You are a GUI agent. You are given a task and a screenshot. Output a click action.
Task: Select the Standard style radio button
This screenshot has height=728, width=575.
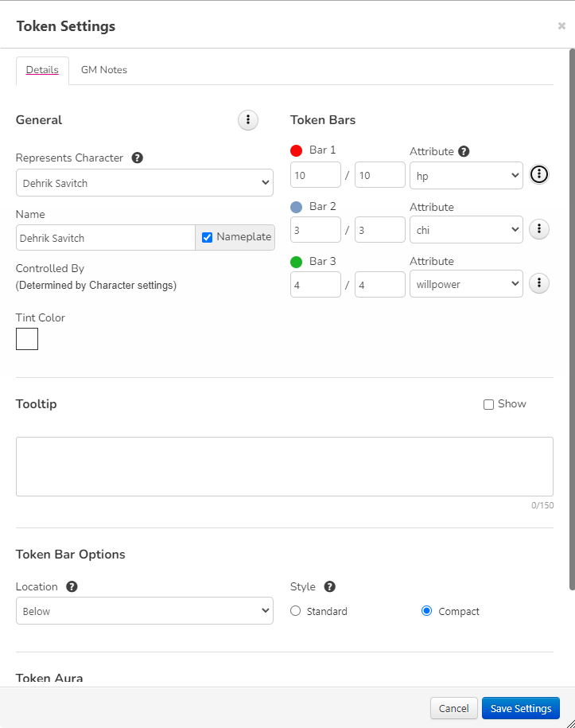pyautogui.click(x=296, y=611)
